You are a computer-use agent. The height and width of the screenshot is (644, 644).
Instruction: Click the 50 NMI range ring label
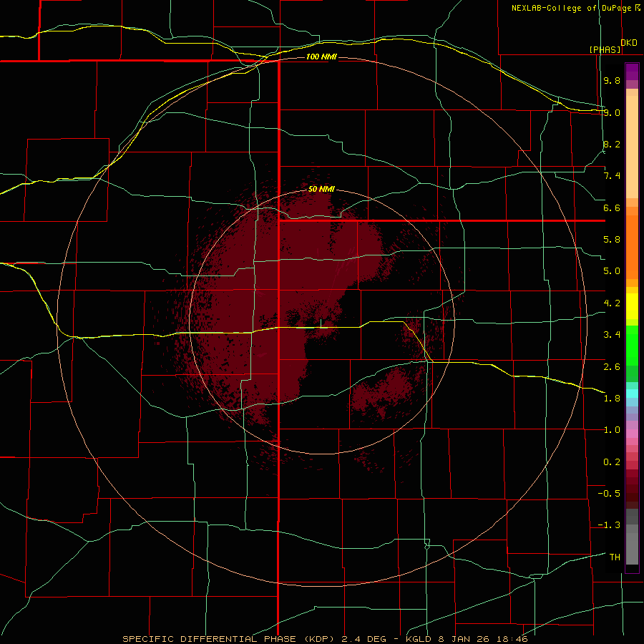click(321, 189)
